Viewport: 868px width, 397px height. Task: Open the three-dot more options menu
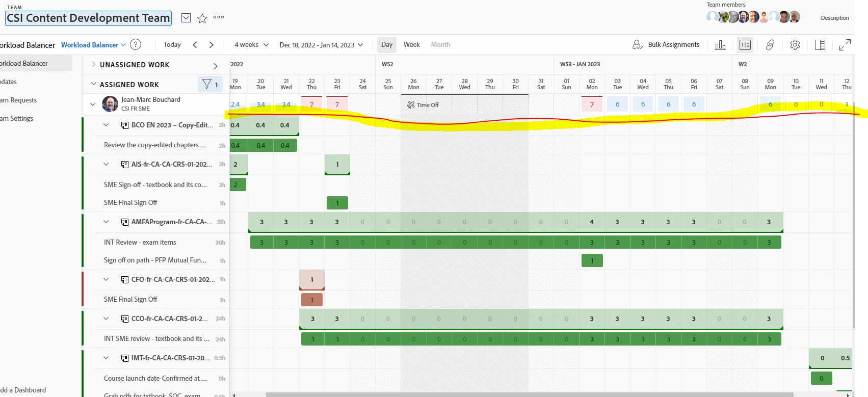click(x=219, y=17)
